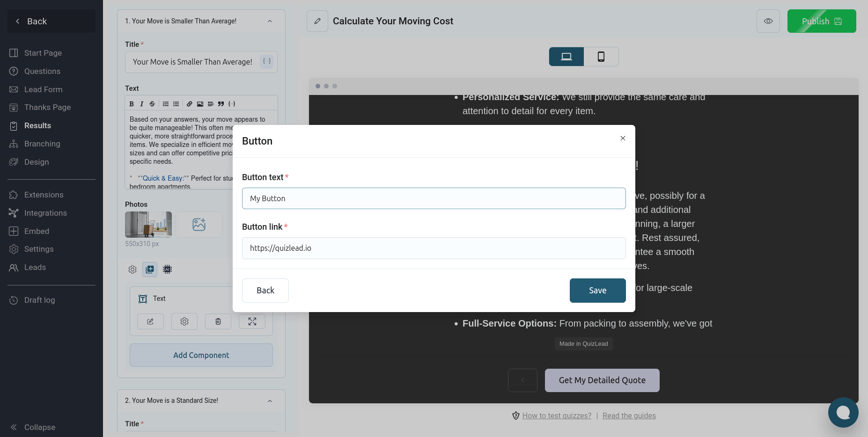Click the bold formatting icon in text editor
868x437 pixels.
132,104
